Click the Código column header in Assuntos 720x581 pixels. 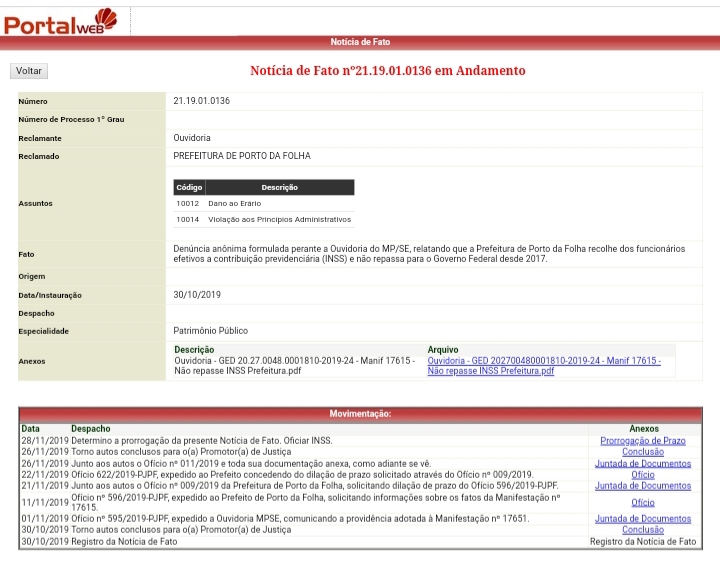[189, 187]
